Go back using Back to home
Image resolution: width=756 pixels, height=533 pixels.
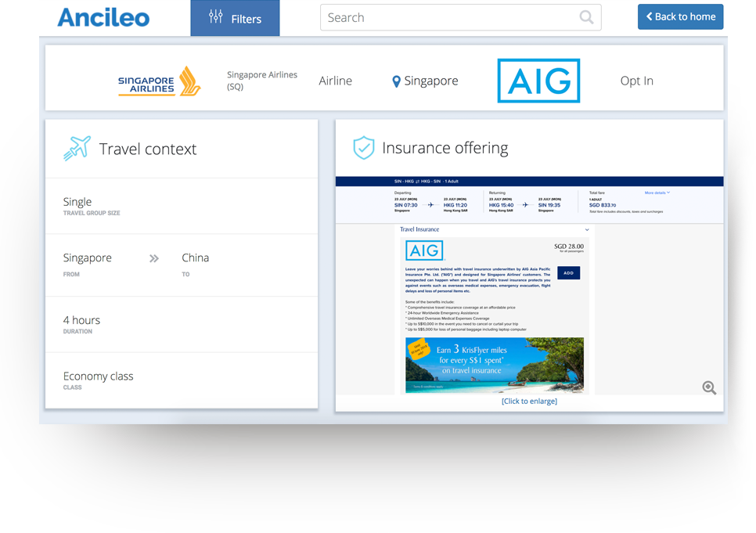tap(680, 17)
